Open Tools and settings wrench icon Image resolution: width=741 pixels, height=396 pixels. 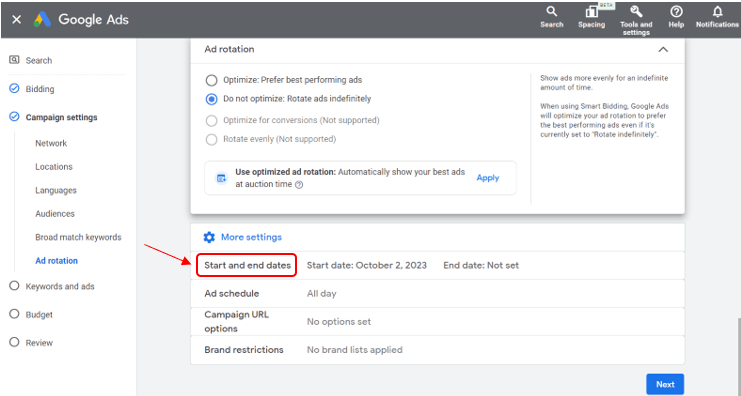click(x=636, y=12)
